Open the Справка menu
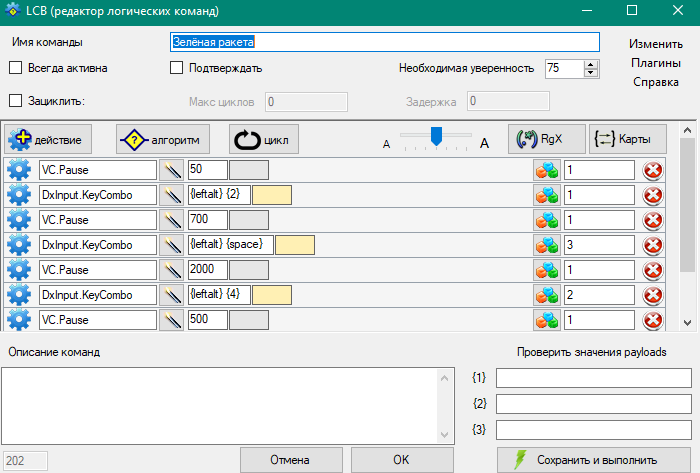The height and width of the screenshot is (473, 700). click(656, 82)
